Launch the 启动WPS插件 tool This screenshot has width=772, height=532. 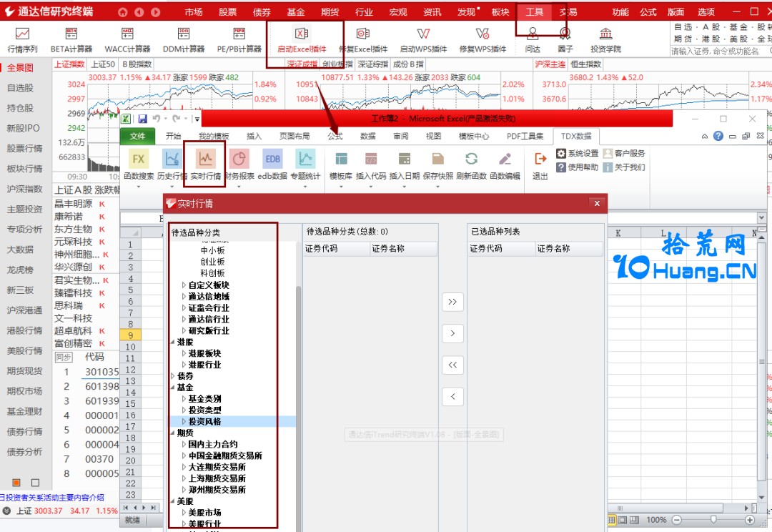coord(423,39)
